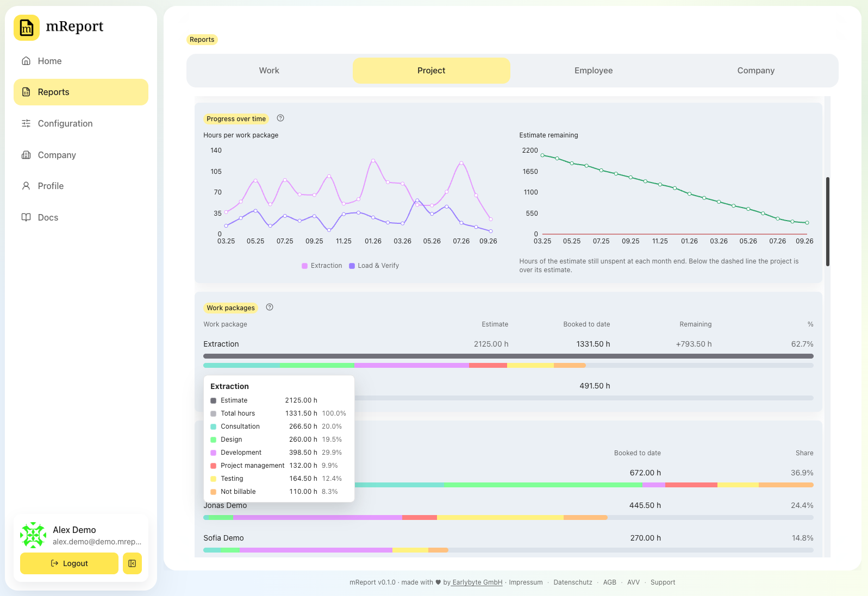Click the vertical scrollbar of the report

(828, 222)
